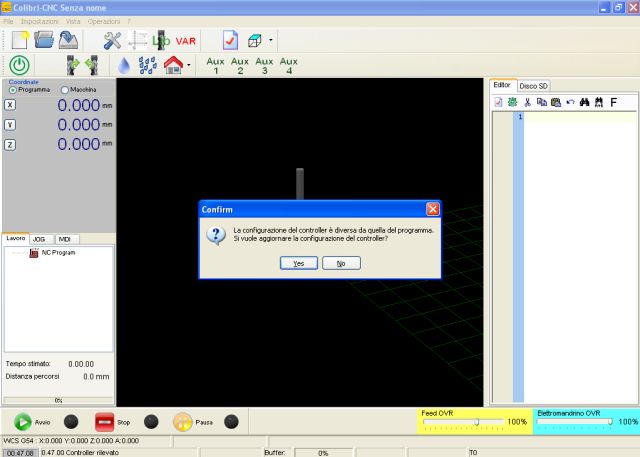Open the JOG tab
This screenshot has width=640, height=457.
pos(40,239)
